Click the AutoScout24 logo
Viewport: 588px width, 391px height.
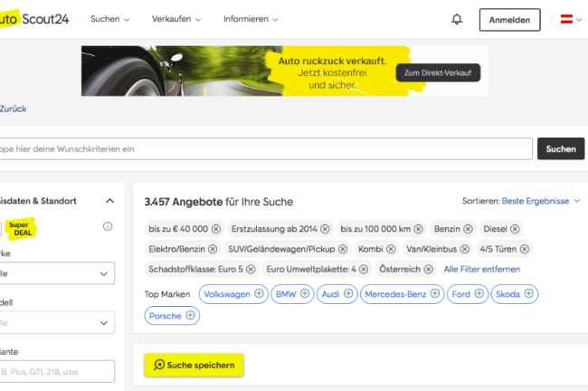pos(31,18)
